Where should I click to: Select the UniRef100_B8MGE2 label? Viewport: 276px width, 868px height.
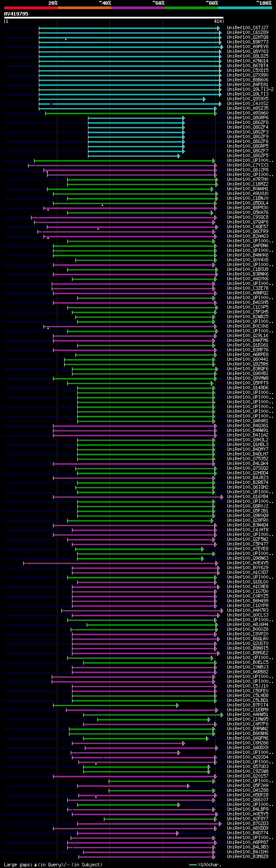[x=248, y=653]
